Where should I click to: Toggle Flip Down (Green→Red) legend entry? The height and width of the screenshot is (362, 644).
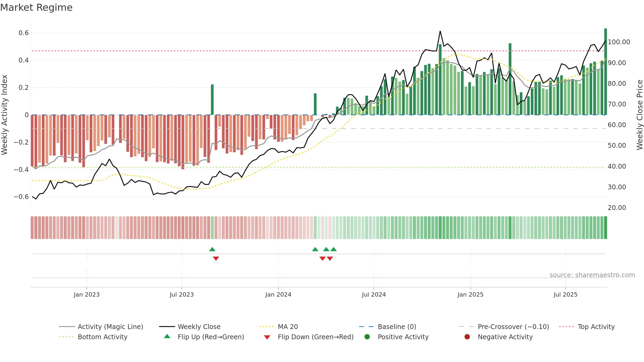click(x=309, y=337)
